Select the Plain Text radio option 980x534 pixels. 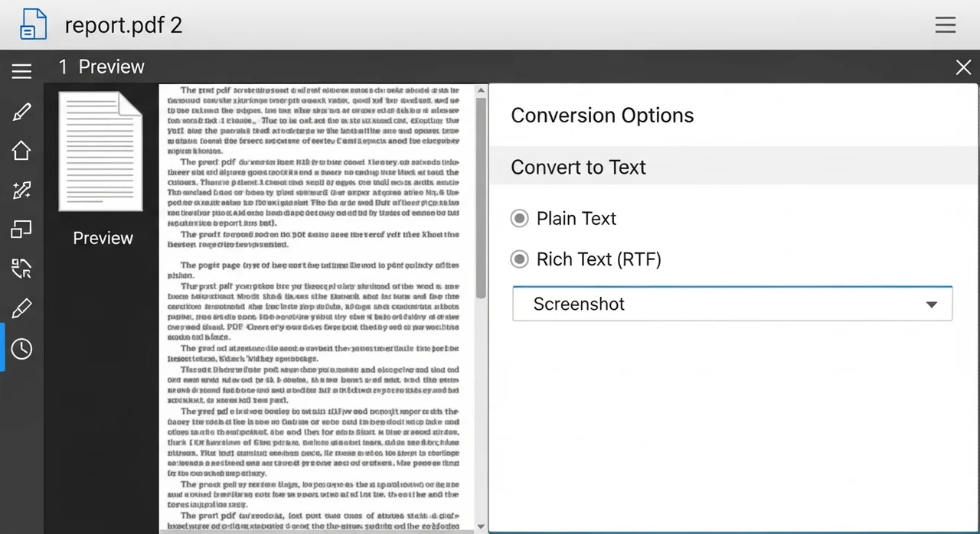(x=520, y=219)
